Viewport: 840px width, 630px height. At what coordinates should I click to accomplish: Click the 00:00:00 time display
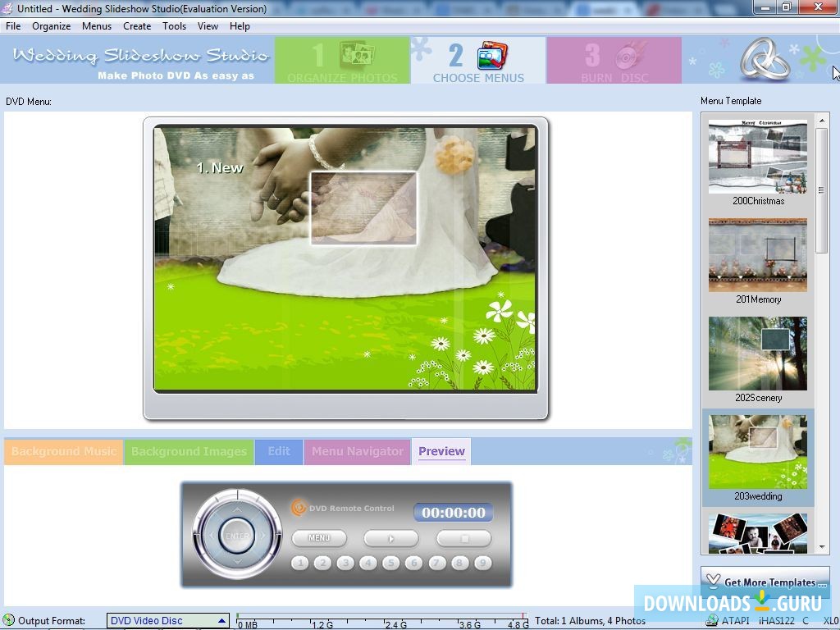pos(453,512)
